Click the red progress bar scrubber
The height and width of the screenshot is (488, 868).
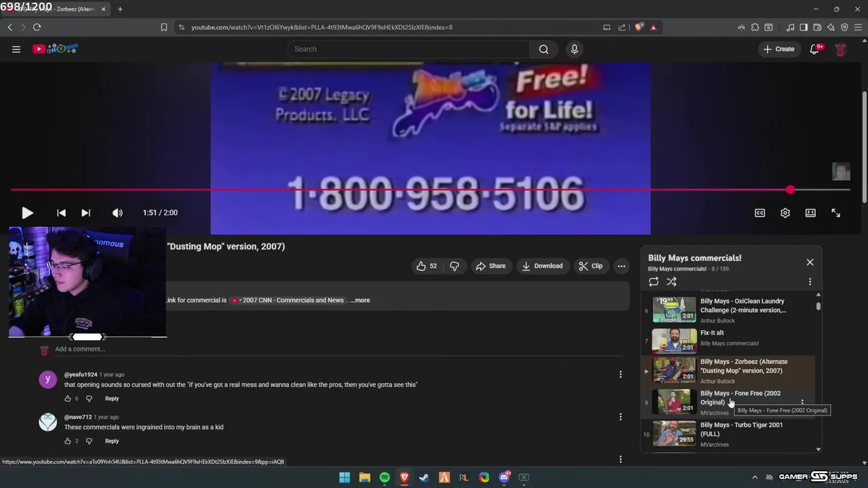(x=791, y=190)
